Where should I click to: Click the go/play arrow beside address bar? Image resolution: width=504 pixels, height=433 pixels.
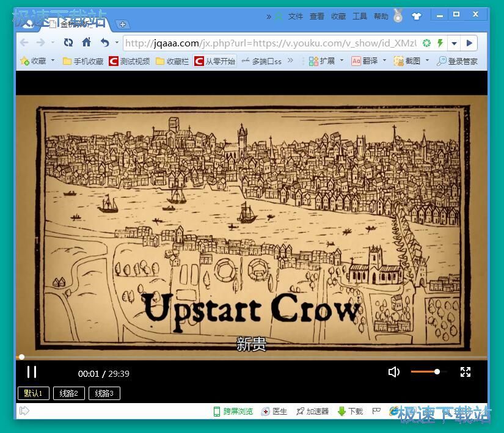pyautogui.click(x=469, y=43)
